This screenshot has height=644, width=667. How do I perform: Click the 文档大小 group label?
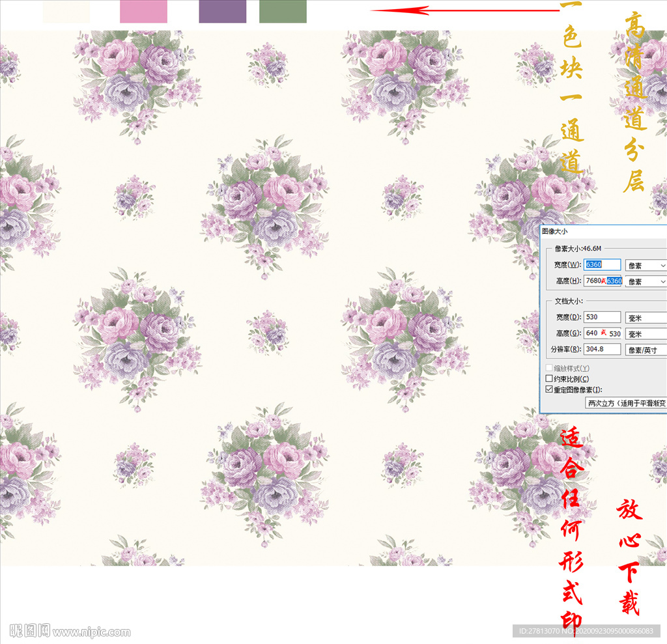[x=568, y=301]
